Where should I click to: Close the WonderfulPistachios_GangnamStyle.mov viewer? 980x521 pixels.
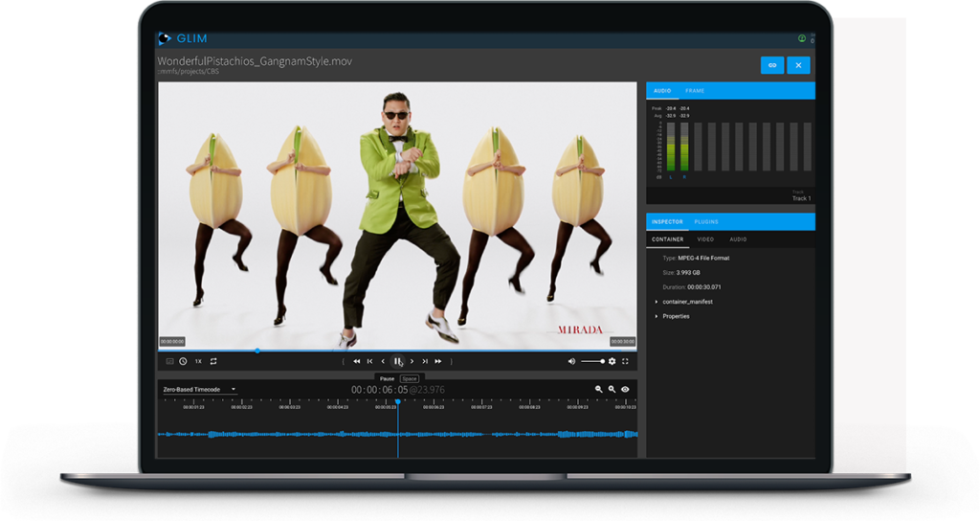coord(798,65)
